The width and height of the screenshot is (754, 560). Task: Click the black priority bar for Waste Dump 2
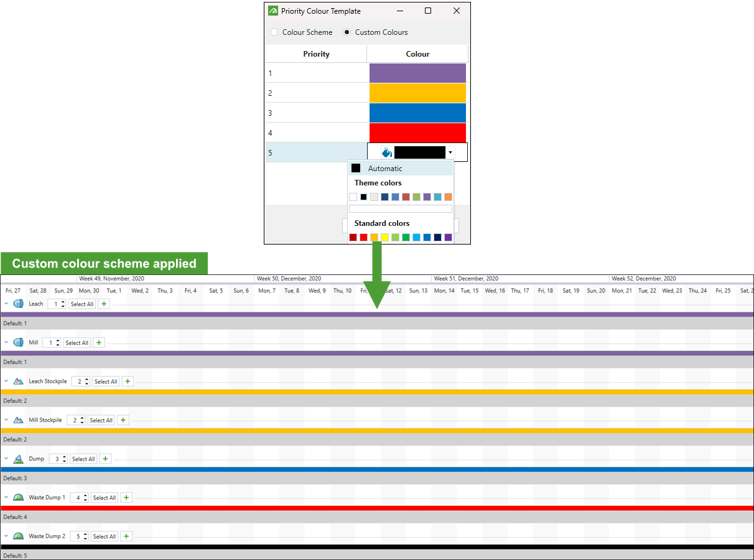[377, 547]
